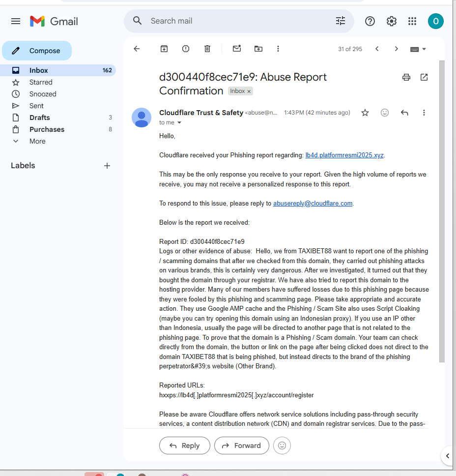Viewport: 456px width, 476px height.
Task: Open the Google apps grid
Action: coord(412,21)
